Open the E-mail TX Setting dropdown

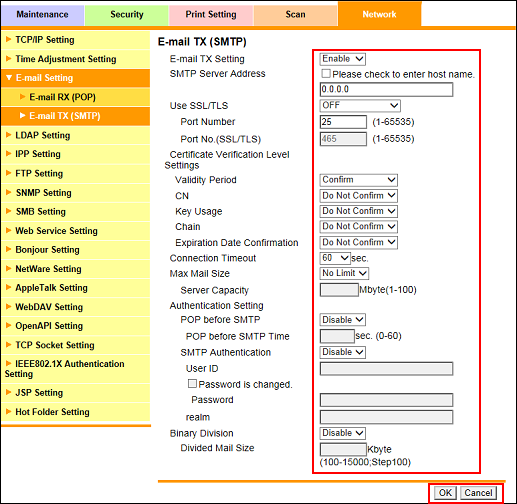342,59
